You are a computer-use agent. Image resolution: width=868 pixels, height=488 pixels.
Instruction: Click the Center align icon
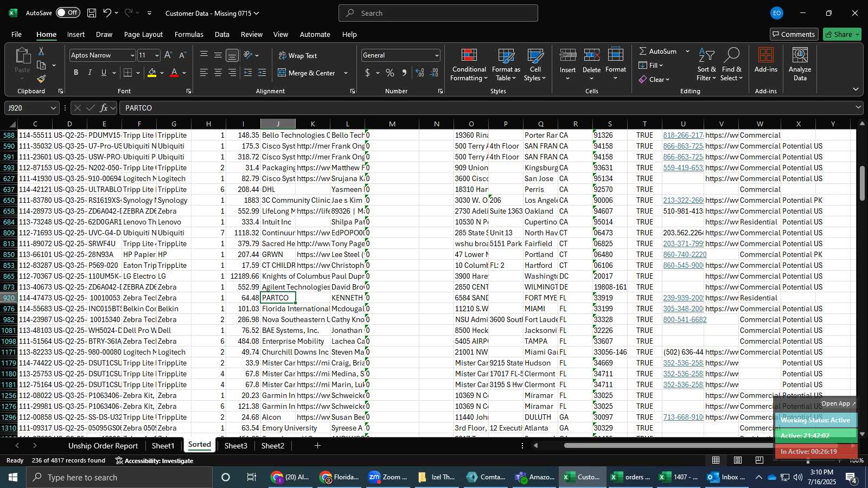[x=218, y=73]
